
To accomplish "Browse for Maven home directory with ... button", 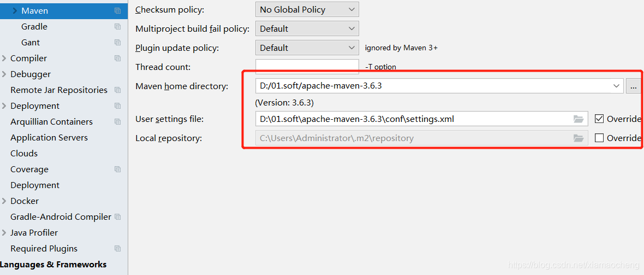I will [x=633, y=86].
